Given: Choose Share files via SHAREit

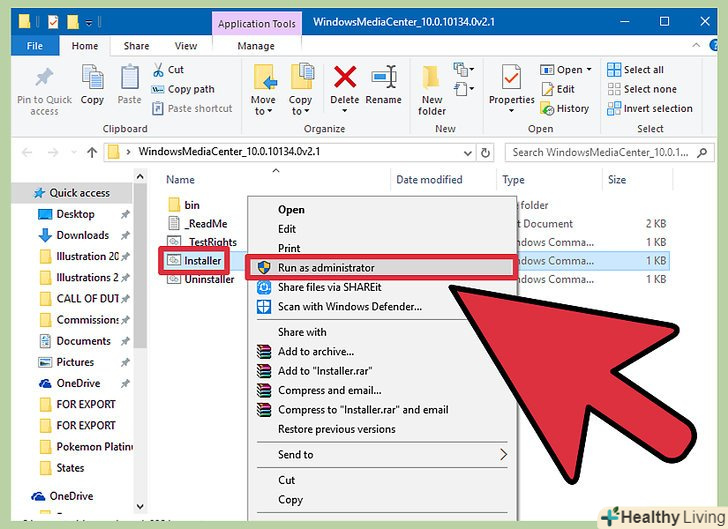Looking at the screenshot, I should [330, 287].
